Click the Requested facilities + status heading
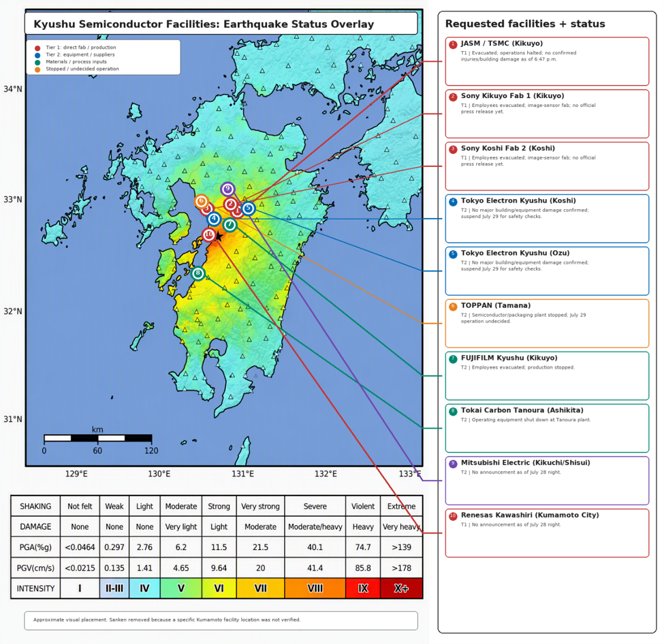Viewport: 664px width, 644px height. [x=525, y=24]
